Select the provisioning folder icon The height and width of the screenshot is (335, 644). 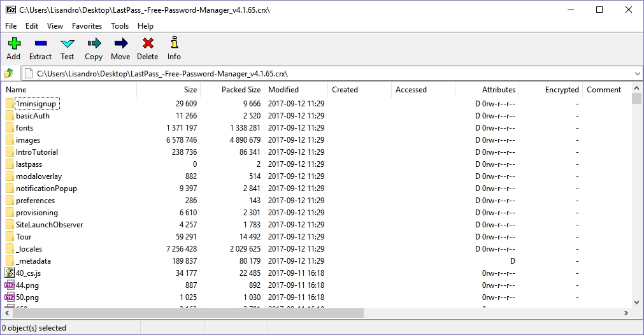[x=10, y=213]
